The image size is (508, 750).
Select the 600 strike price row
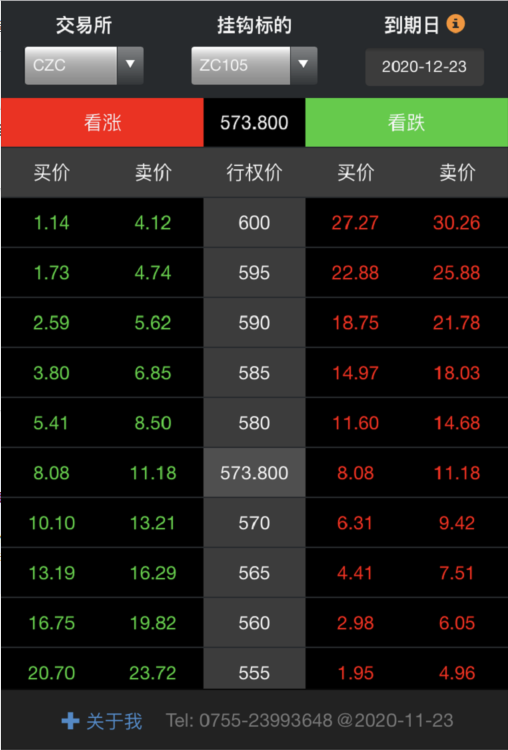(x=254, y=223)
